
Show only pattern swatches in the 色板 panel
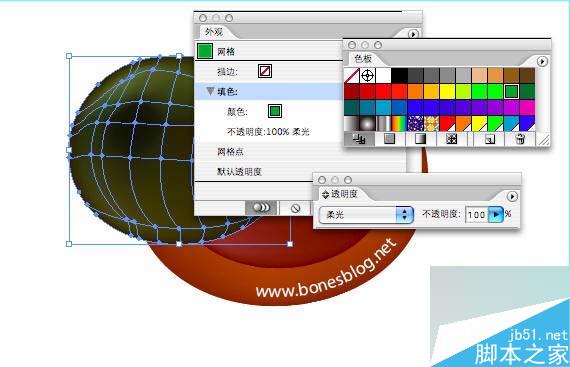[x=451, y=139]
